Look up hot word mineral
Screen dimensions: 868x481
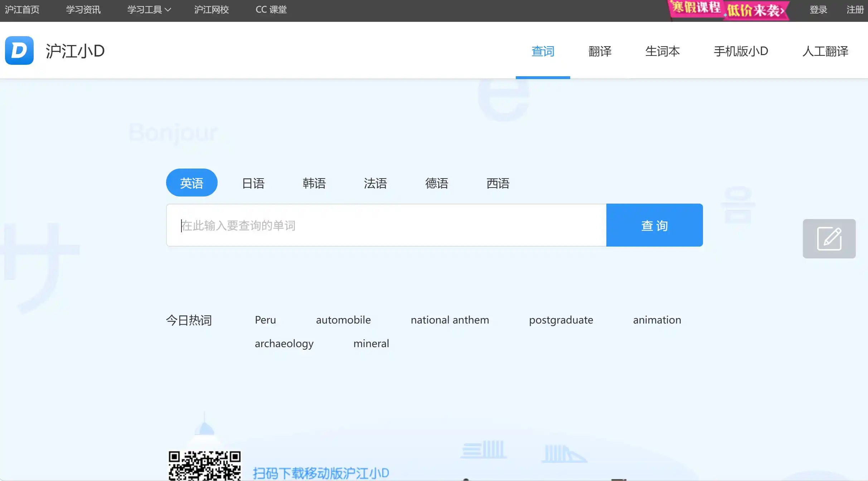pyautogui.click(x=371, y=344)
